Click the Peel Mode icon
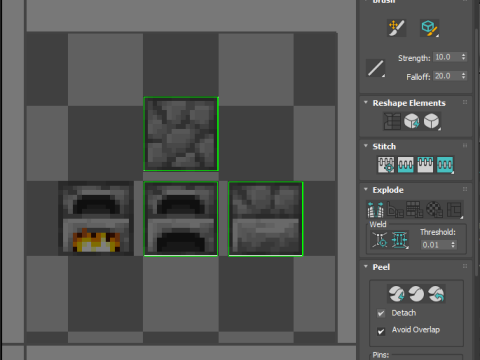The image size is (480, 360). click(x=416, y=294)
